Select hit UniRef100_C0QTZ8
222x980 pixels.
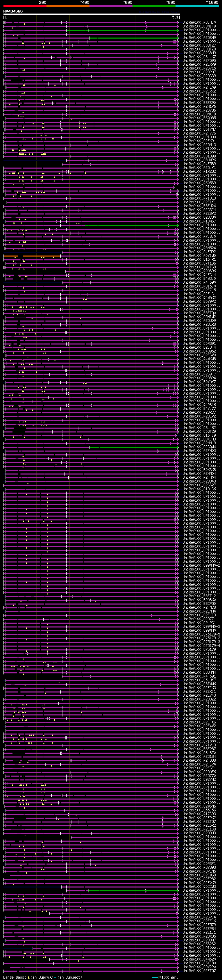[199, 49]
